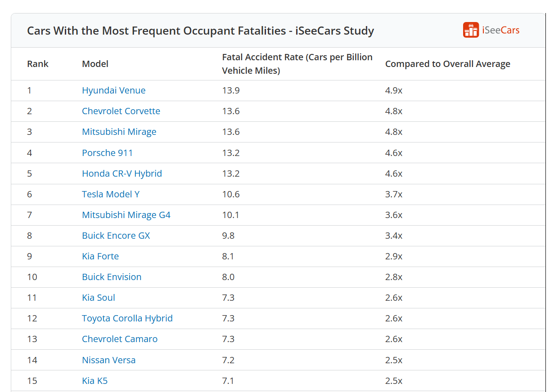Open the Tesla Model Y link
The height and width of the screenshot is (392, 554).
[x=111, y=194]
